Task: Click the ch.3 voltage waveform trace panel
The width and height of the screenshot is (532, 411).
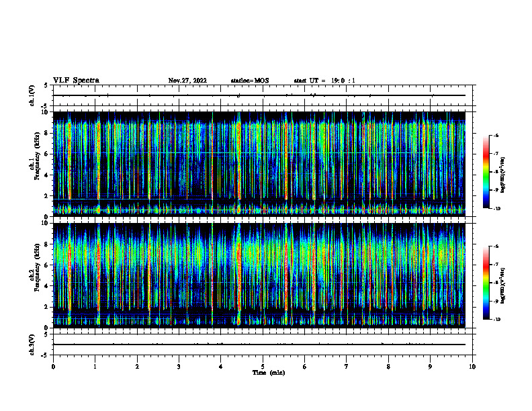Action: click(x=263, y=345)
